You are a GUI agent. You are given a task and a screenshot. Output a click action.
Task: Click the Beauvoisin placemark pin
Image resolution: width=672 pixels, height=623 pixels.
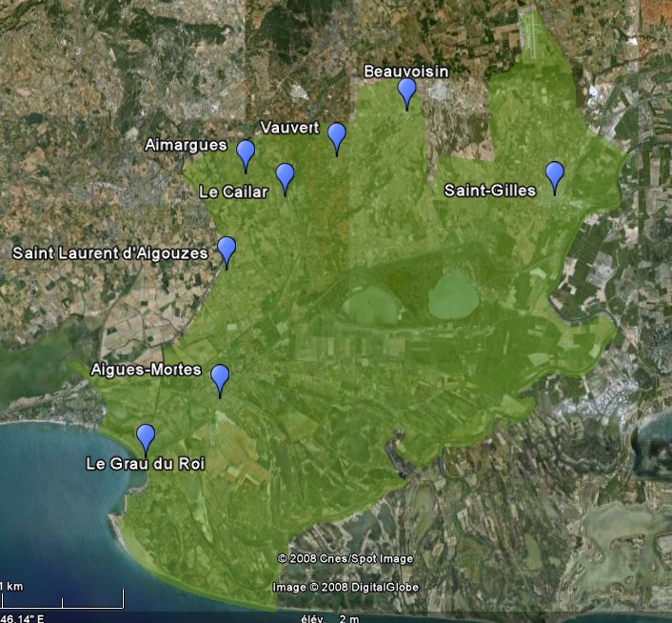tap(406, 91)
